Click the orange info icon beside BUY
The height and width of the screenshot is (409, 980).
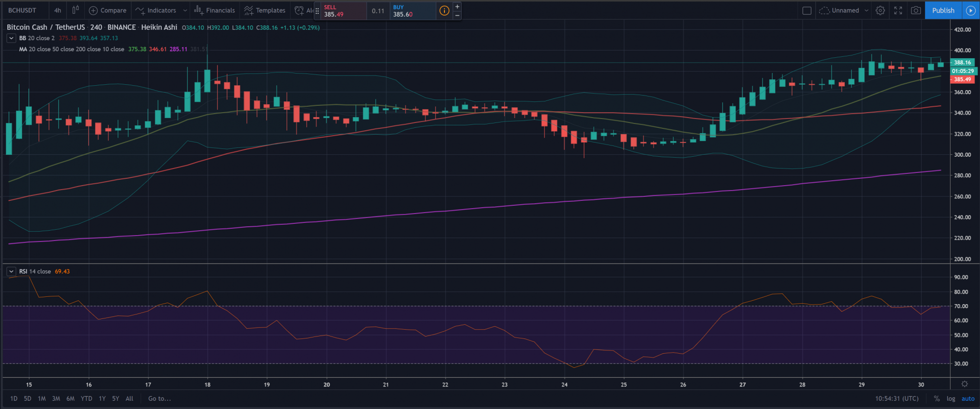444,10
